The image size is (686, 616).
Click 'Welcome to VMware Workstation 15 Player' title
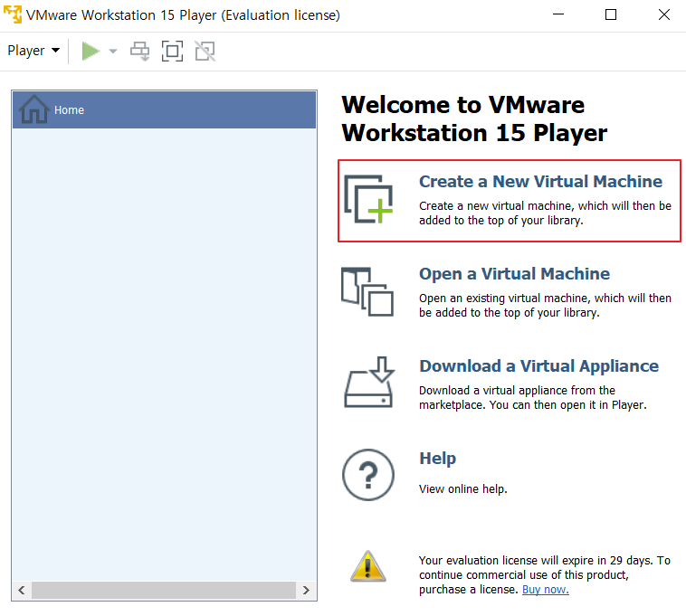(x=474, y=118)
